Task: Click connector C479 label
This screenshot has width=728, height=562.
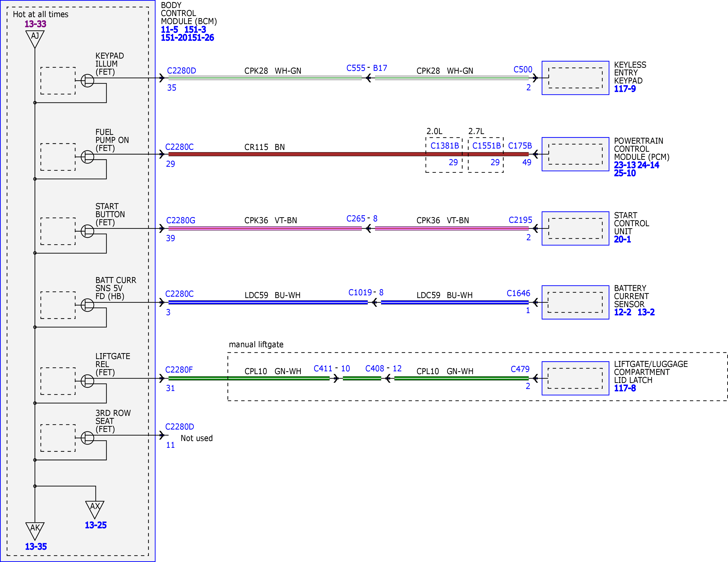Action: (x=520, y=370)
